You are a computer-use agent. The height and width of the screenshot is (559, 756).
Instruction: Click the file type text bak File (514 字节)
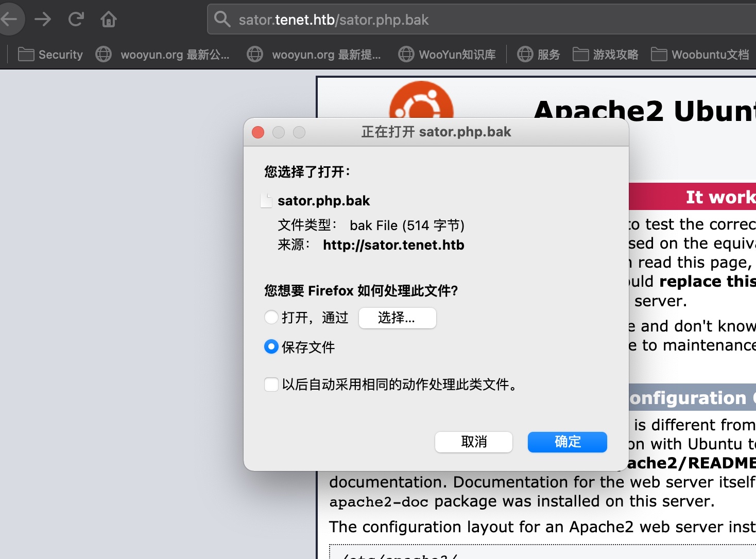click(x=407, y=225)
